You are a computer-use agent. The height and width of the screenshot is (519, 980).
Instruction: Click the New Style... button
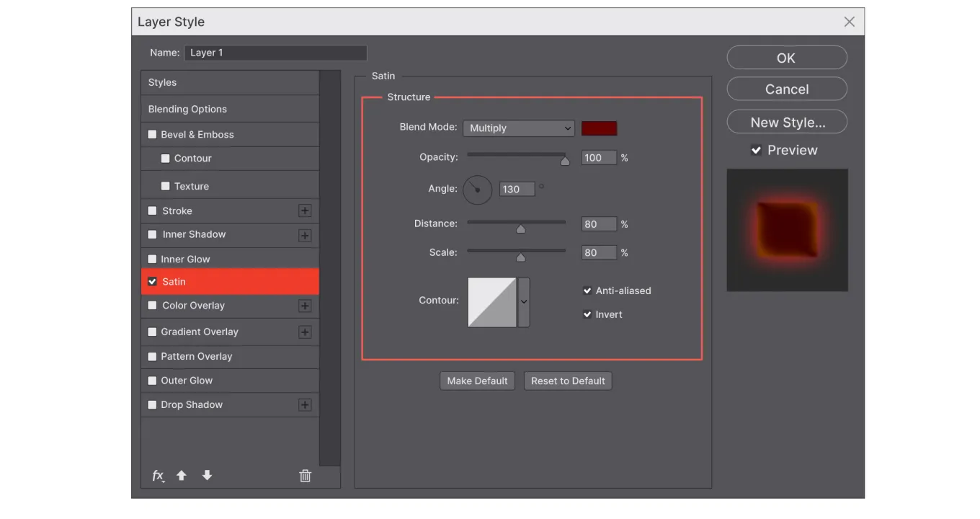tap(787, 123)
